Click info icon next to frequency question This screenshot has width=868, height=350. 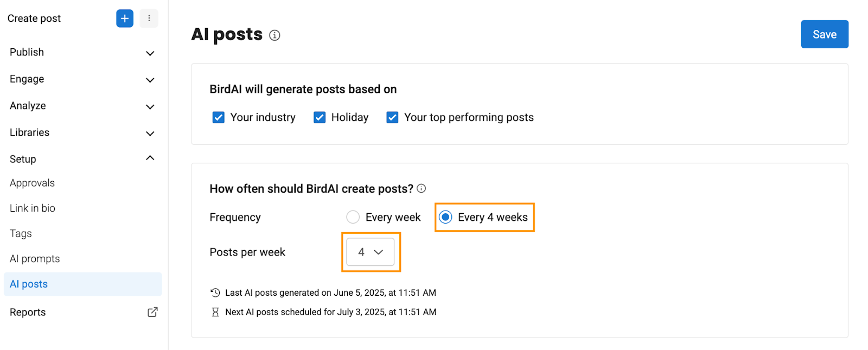pyautogui.click(x=422, y=188)
